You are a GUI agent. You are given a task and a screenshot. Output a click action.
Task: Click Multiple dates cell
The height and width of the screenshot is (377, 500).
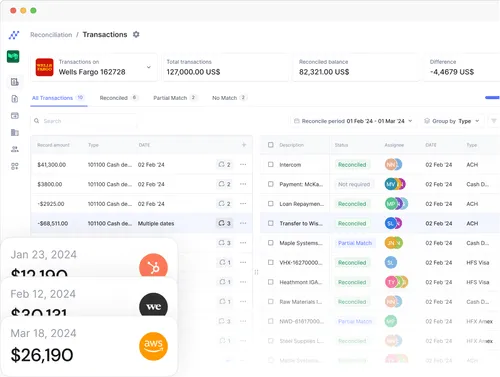[156, 223]
